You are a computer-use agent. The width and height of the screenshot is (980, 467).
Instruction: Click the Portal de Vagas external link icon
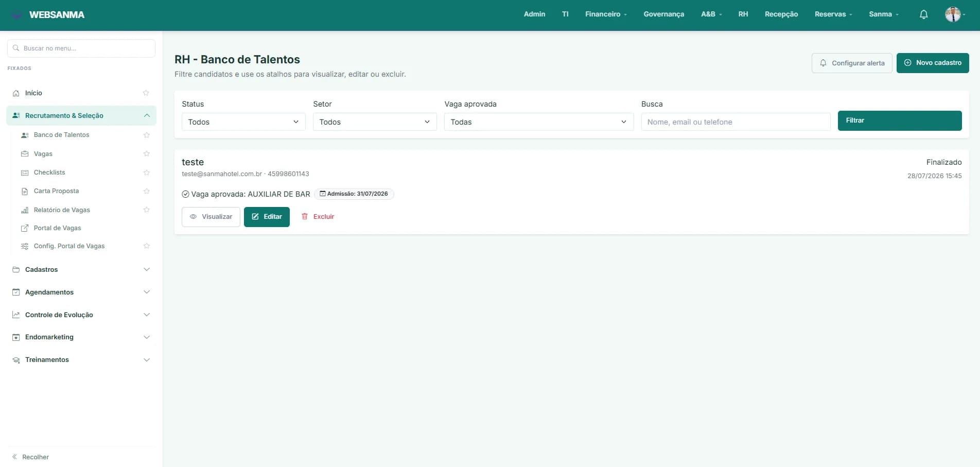click(25, 228)
